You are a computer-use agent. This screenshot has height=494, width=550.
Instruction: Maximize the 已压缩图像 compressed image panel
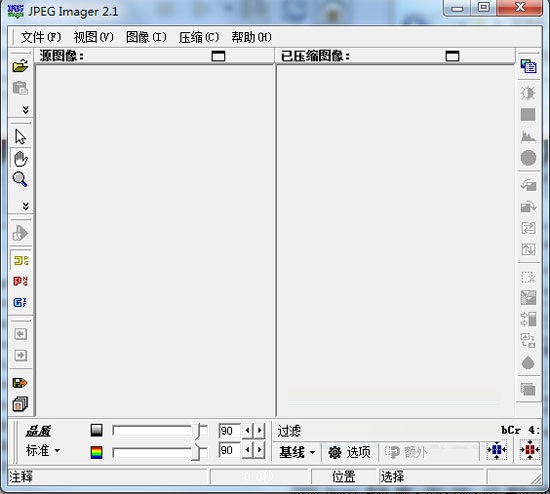[452, 56]
